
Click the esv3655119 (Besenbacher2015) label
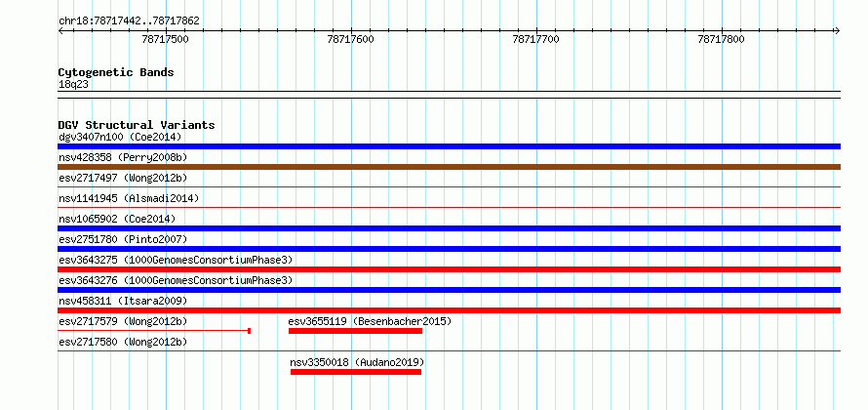click(x=370, y=321)
